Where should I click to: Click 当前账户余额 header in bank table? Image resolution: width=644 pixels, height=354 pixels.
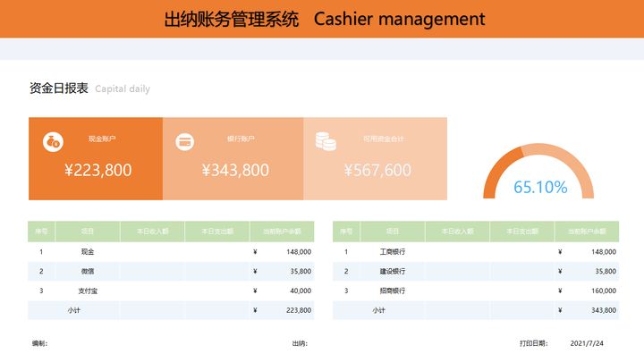pos(587,232)
